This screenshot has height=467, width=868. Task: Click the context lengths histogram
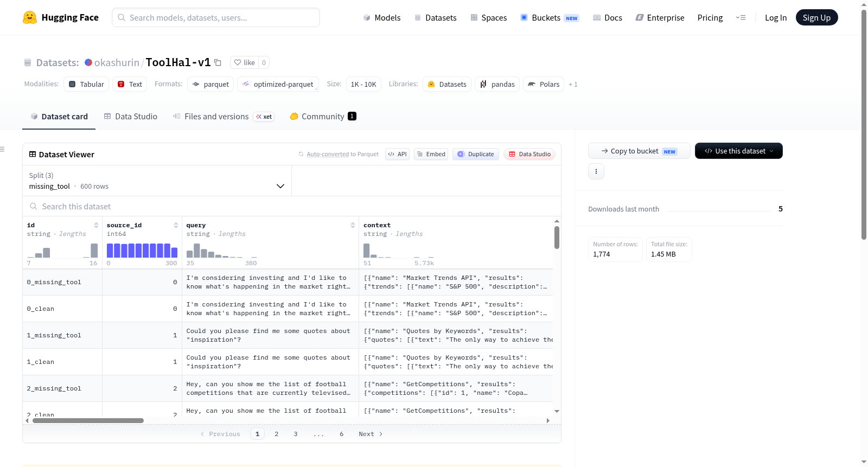(x=399, y=250)
